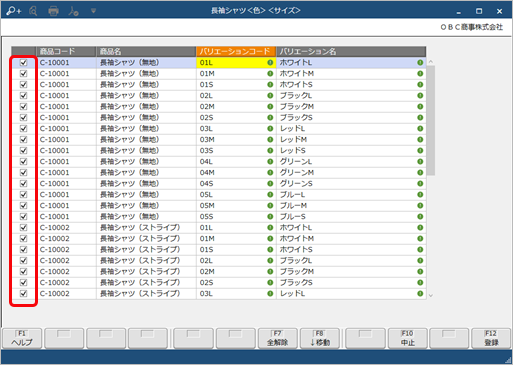
Task: Click green info icon beside ホワイトM of C-10001
Action: point(420,74)
